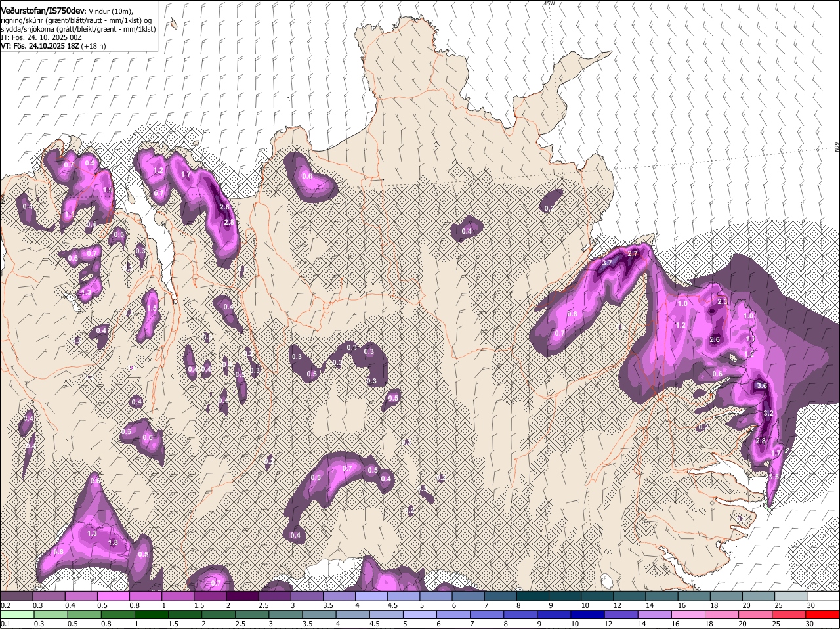The width and height of the screenshot is (840, 629).
Task: Click the 30 label in the lower legend
Action: pyautogui.click(x=810, y=624)
